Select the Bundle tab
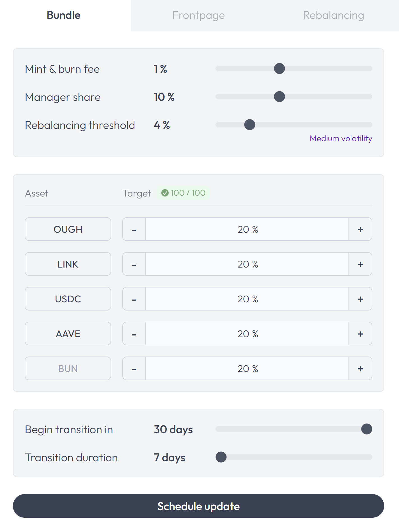Viewport: 399px width, 532px height. click(x=64, y=15)
